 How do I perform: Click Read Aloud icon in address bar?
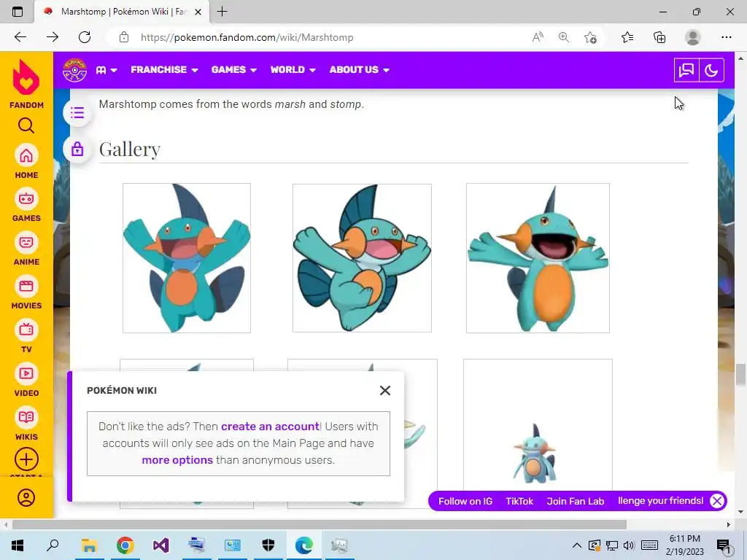(538, 37)
